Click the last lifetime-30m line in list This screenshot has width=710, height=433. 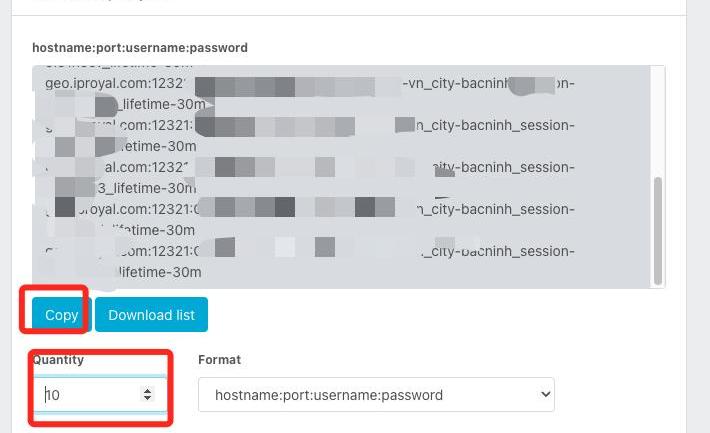point(160,271)
